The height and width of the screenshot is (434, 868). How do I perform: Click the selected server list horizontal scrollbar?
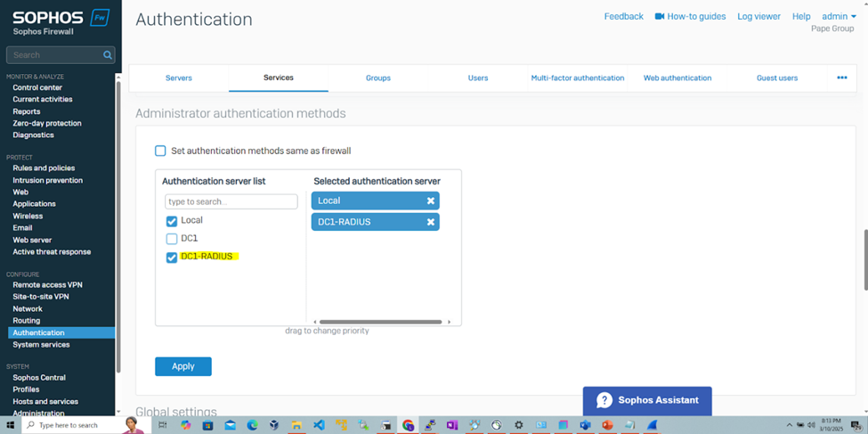[380, 322]
